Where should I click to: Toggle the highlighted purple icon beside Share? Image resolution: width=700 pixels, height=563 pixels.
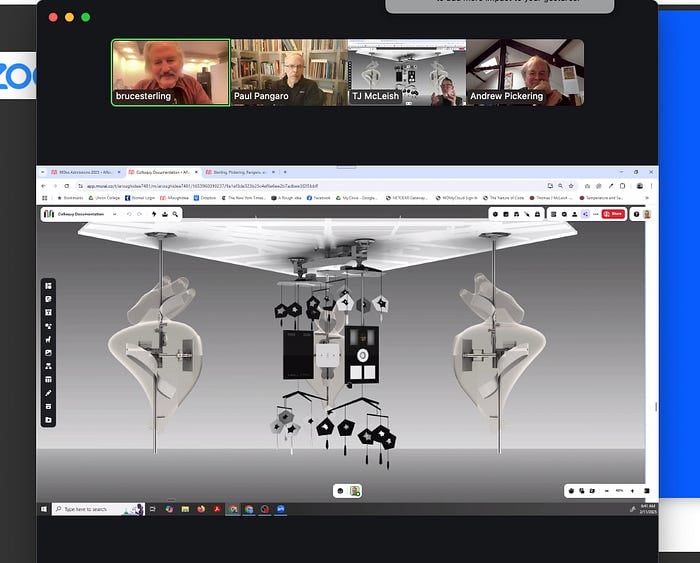585,214
